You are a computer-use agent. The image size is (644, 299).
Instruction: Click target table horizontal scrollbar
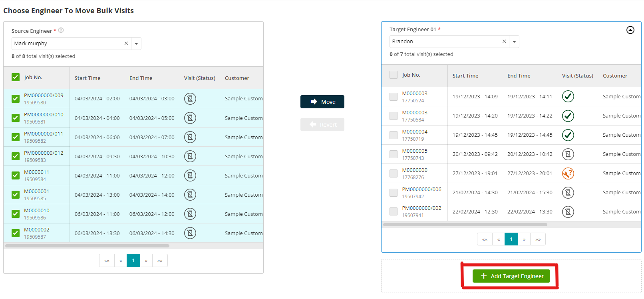[x=465, y=224]
